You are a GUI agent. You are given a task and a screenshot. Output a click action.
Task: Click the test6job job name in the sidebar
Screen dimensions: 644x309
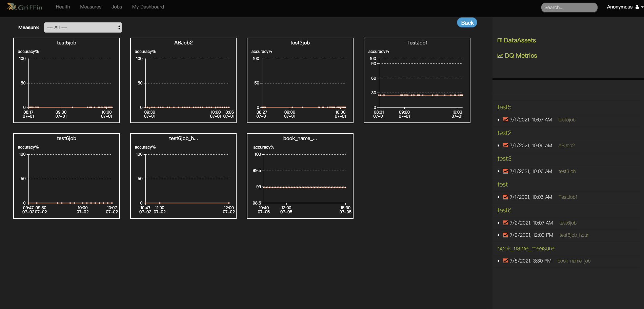[568, 223]
